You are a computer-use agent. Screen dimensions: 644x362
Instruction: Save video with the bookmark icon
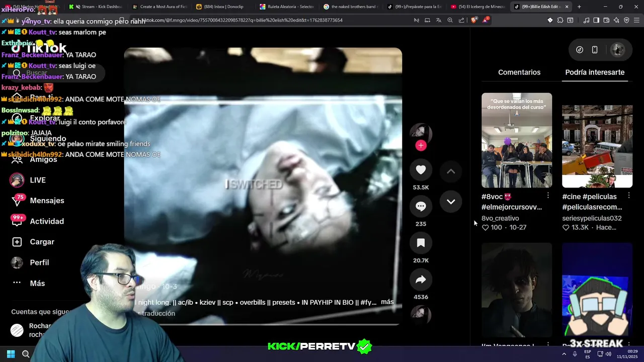[x=421, y=243]
